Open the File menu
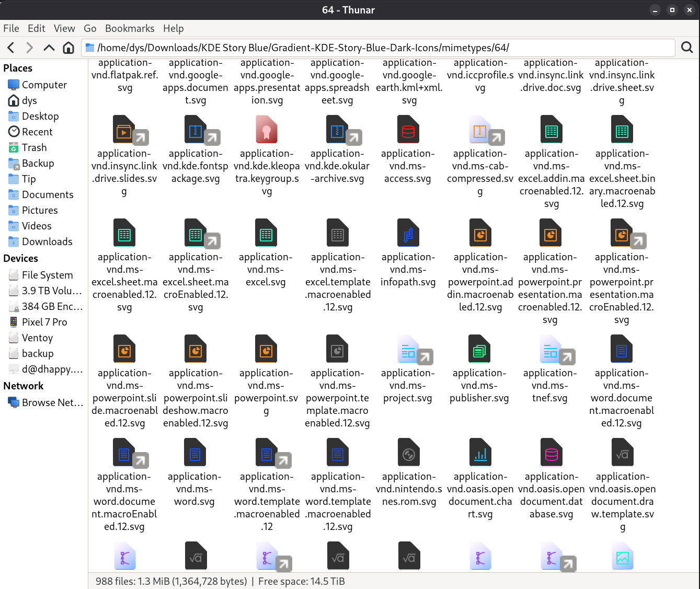This screenshot has height=589, width=700. tap(11, 28)
